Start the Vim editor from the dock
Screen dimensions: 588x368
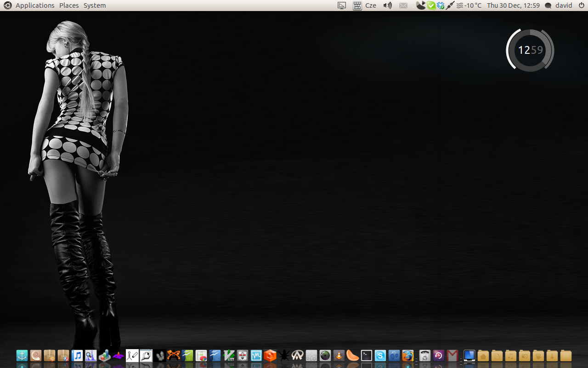pos(229,356)
